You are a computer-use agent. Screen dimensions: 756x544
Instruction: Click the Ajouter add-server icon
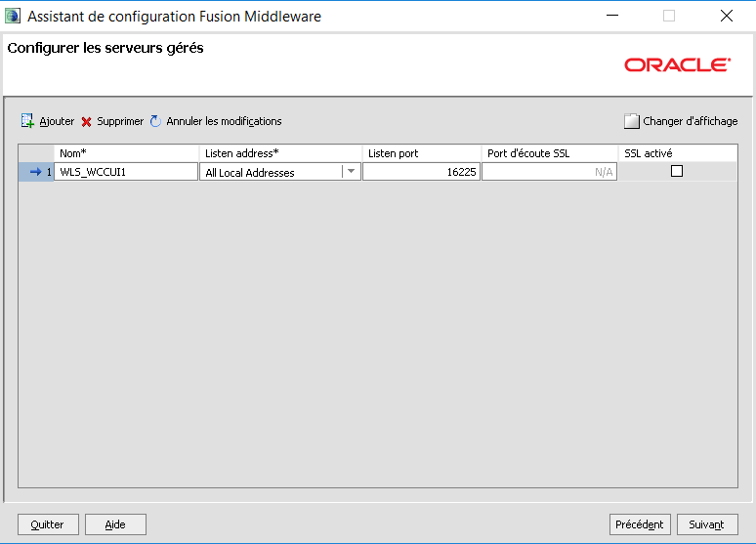pos(27,121)
